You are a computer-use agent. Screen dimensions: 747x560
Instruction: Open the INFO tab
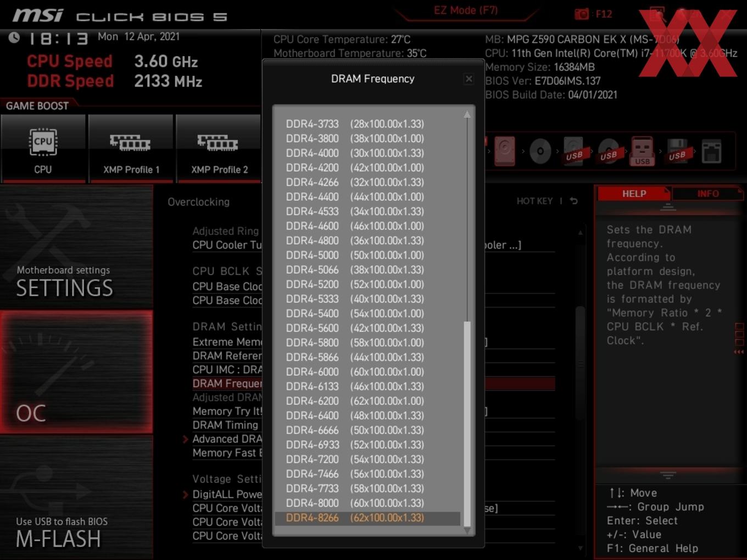click(707, 194)
